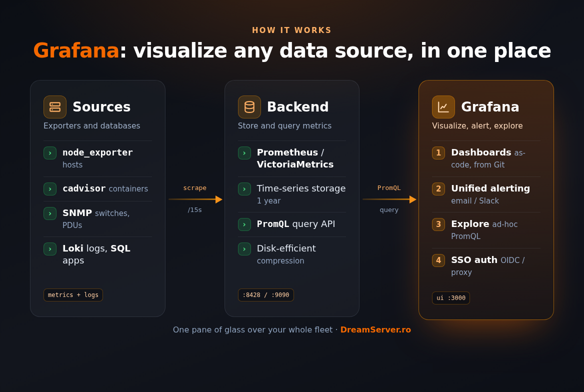Click number badge 1 beside Dashboards
Image resolution: width=584 pixels, height=392 pixels.
(438, 153)
